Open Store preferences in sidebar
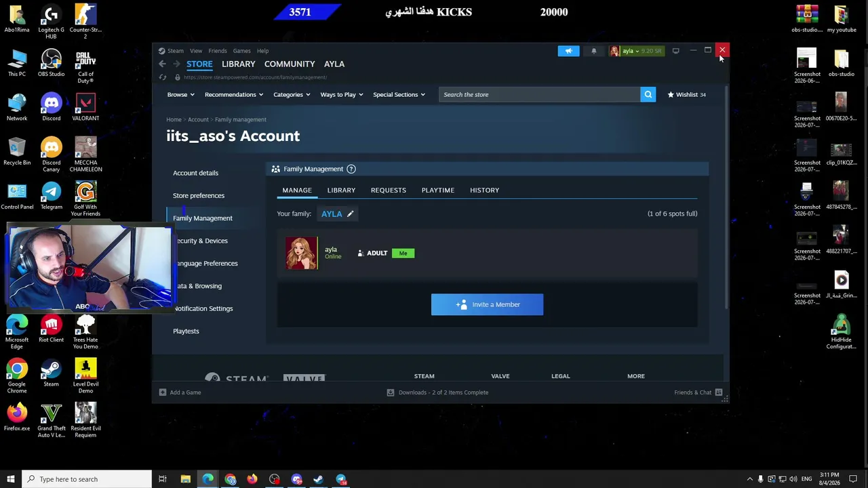Image resolution: width=868 pixels, height=488 pixels. click(x=199, y=196)
